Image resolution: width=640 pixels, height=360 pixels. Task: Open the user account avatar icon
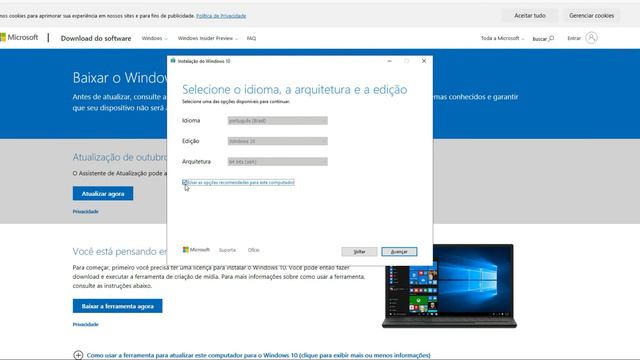pyautogui.click(x=591, y=38)
